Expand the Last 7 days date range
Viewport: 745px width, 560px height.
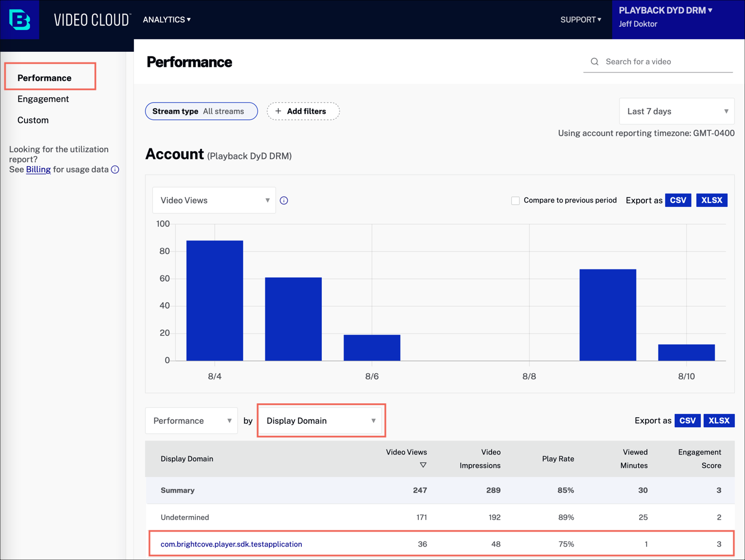coord(676,111)
